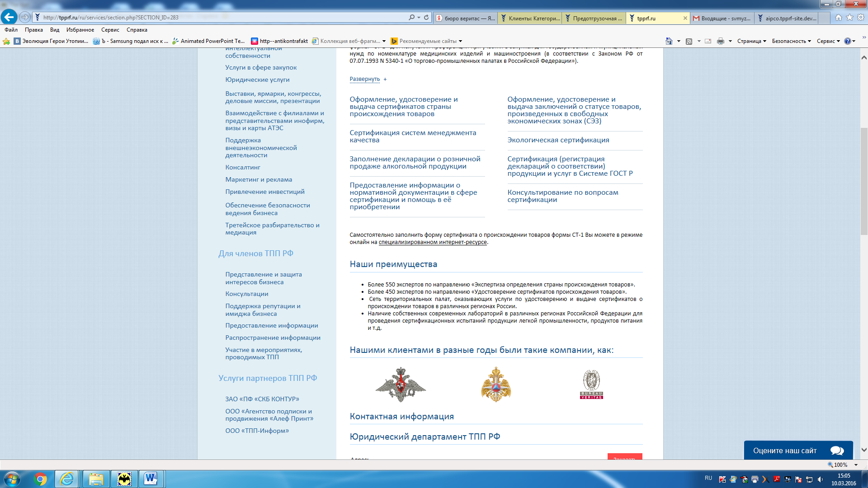The height and width of the screenshot is (488, 868).
Task: Open the Файл menu
Action: point(11,30)
